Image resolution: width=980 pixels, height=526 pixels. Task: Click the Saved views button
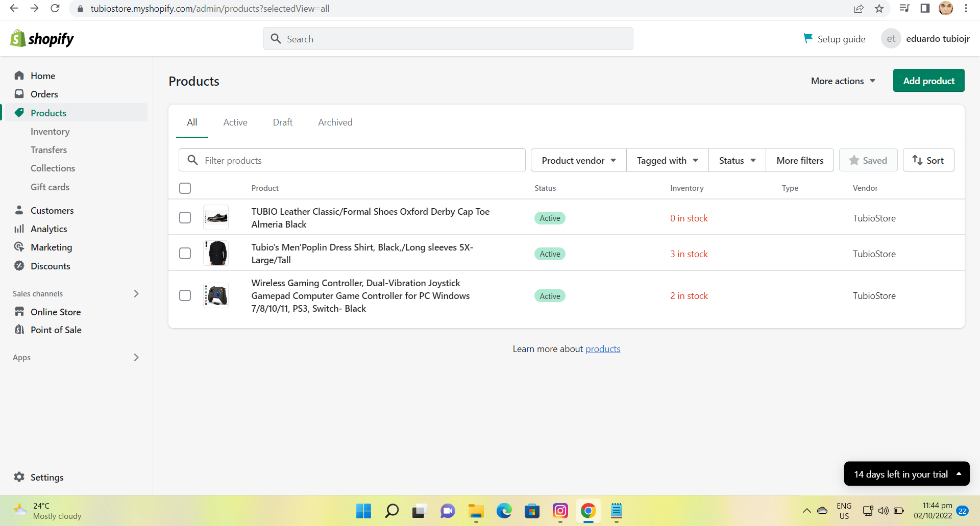coord(868,160)
